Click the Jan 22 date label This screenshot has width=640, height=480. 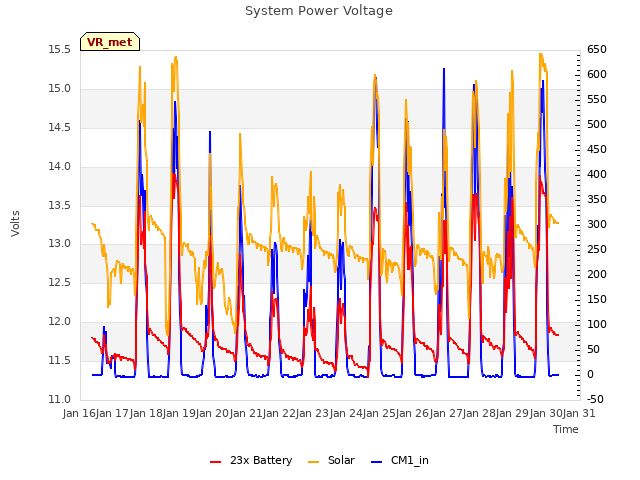[x=280, y=413]
